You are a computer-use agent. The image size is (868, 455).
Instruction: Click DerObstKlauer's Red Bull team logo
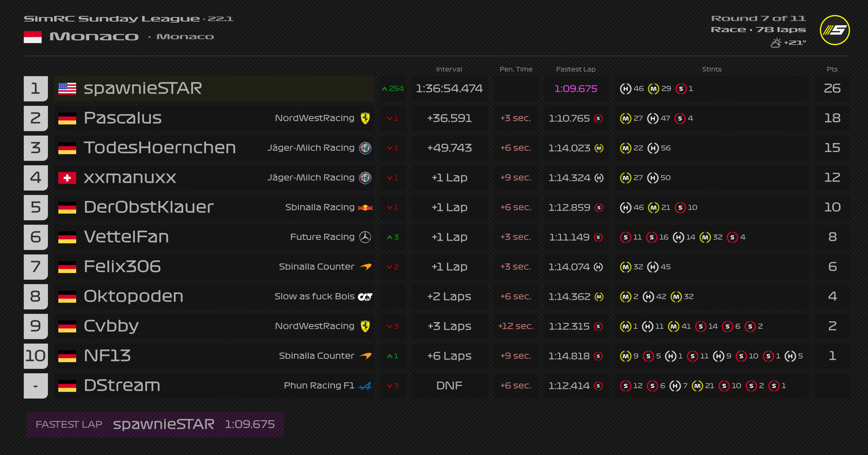365,207
